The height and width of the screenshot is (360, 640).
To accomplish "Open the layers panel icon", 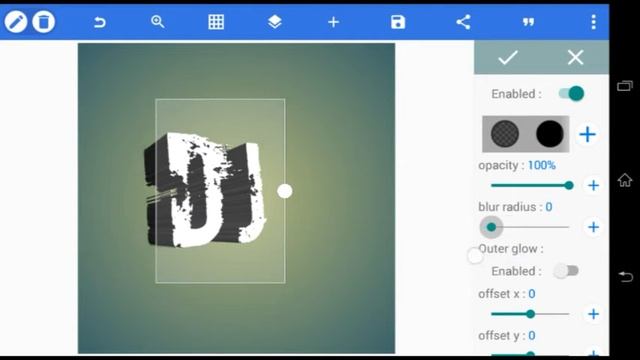I will tap(275, 22).
